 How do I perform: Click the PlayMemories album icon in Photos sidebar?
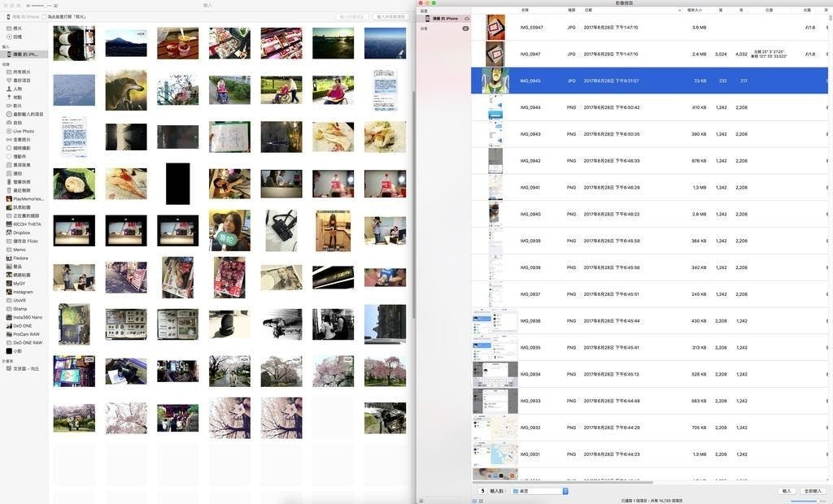pos(9,198)
